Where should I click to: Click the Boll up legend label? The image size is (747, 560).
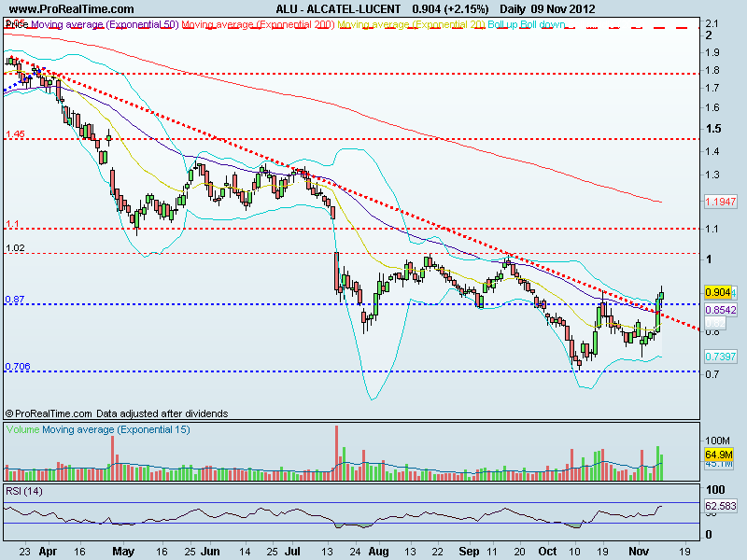pos(502,24)
